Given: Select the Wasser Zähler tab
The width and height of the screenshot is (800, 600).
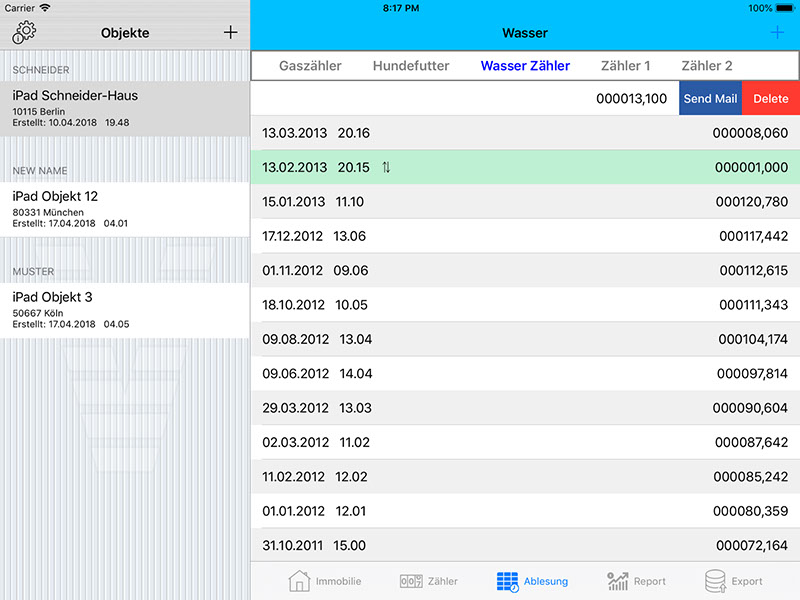Looking at the screenshot, I should coord(525,66).
